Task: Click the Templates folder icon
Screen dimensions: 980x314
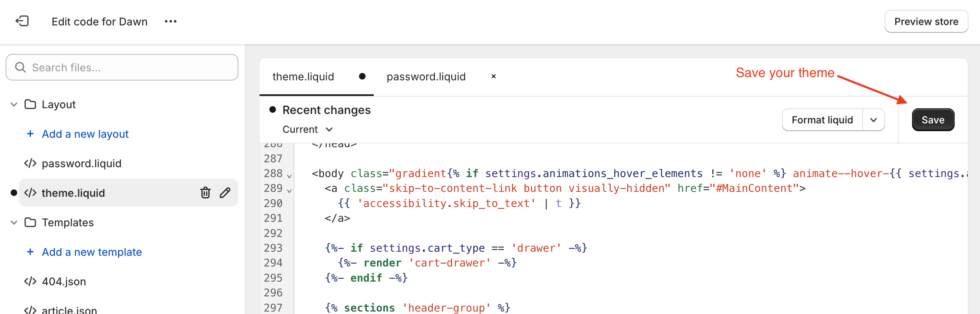Action: [30, 222]
